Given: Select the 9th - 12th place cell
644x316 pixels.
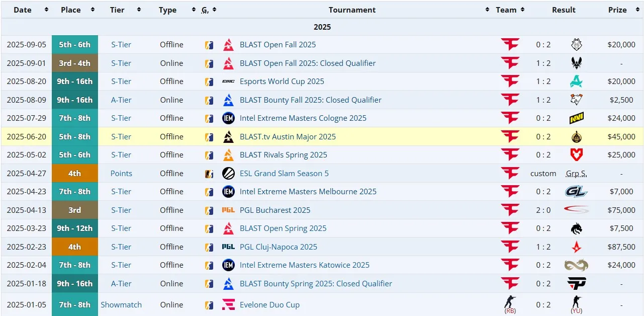Looking at the screenshot, I should (74, 228).
